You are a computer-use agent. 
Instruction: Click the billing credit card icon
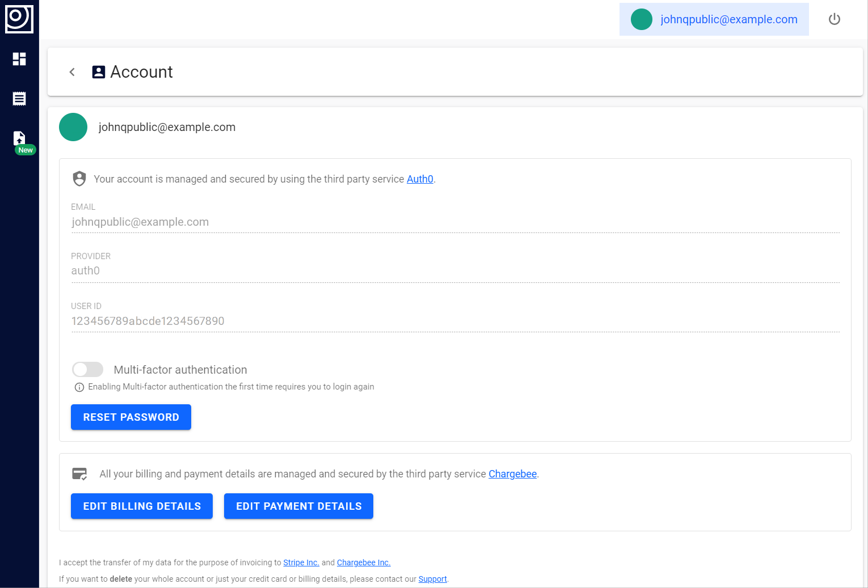[79, 473]
